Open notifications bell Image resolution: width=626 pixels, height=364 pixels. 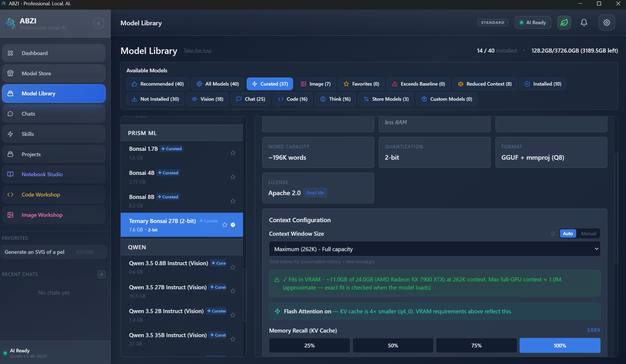pyautogui.click(x=584, y=23)
